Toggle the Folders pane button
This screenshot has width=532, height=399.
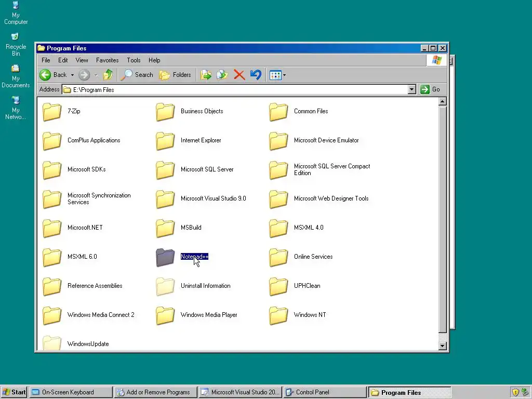click(175, 75)
